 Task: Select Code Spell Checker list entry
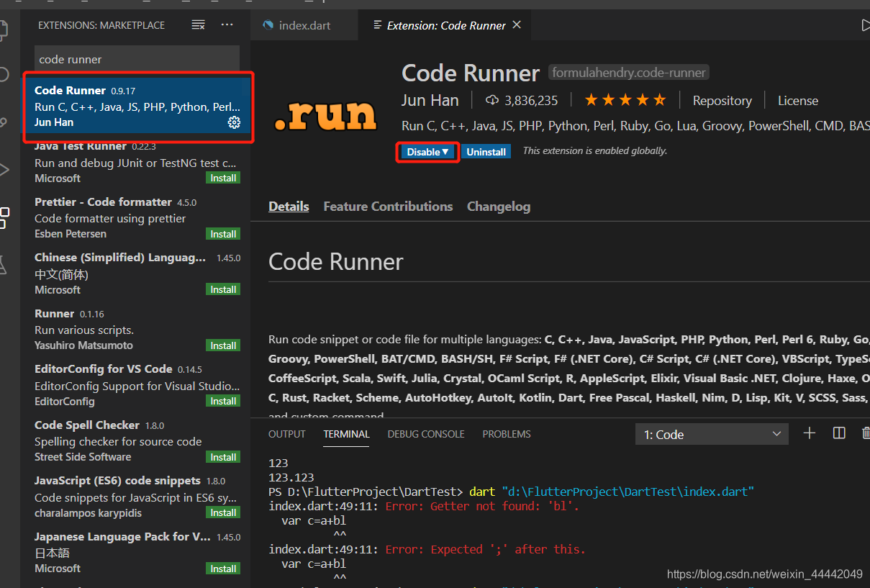click(x=135, y=441)
